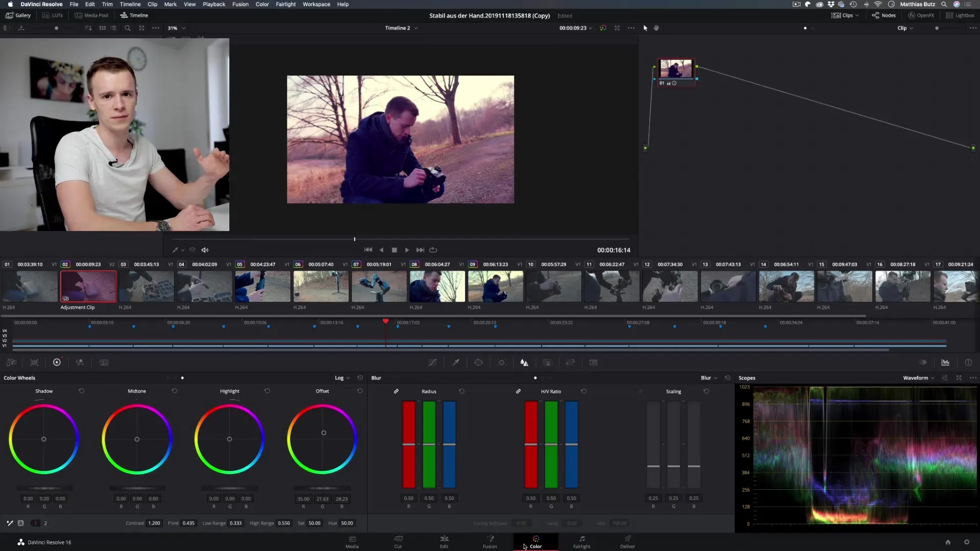Switch to the Fusion page tab

pos(490,542)
